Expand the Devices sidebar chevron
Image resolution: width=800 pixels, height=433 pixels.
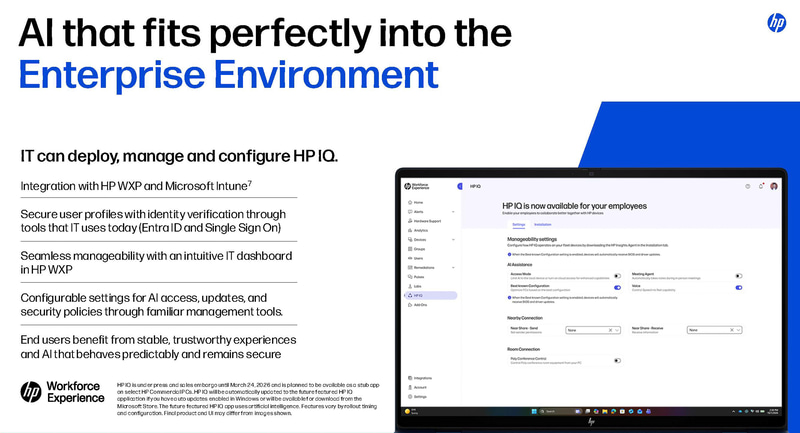click(453, 240)
